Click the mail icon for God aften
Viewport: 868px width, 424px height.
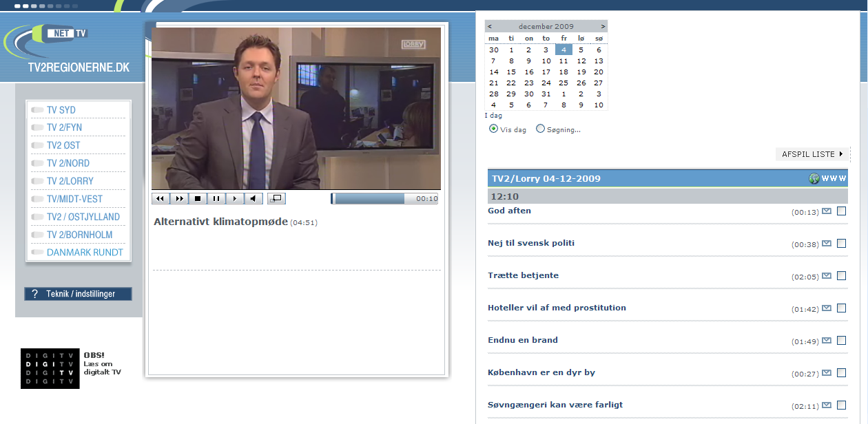tap(827, 211)
